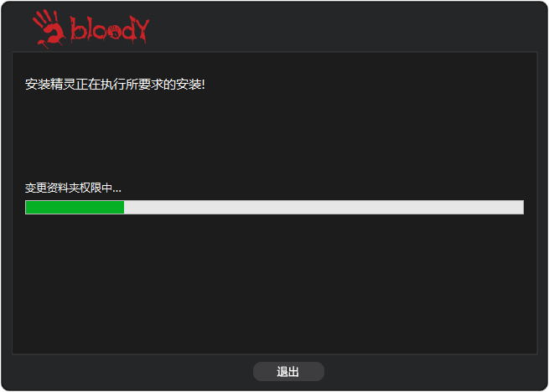549x392 pixels.
Task: Click the red bloody wordmark text
Action: click(110, 29)
